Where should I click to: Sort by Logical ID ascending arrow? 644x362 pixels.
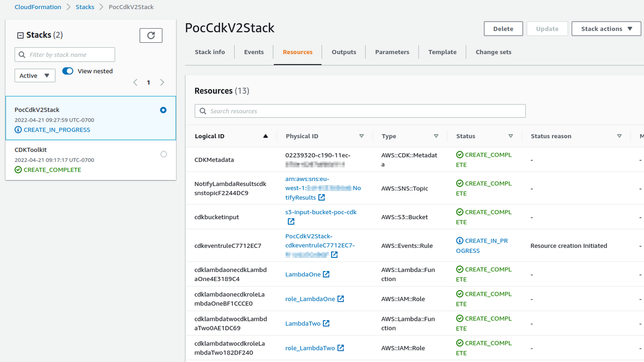266,136
